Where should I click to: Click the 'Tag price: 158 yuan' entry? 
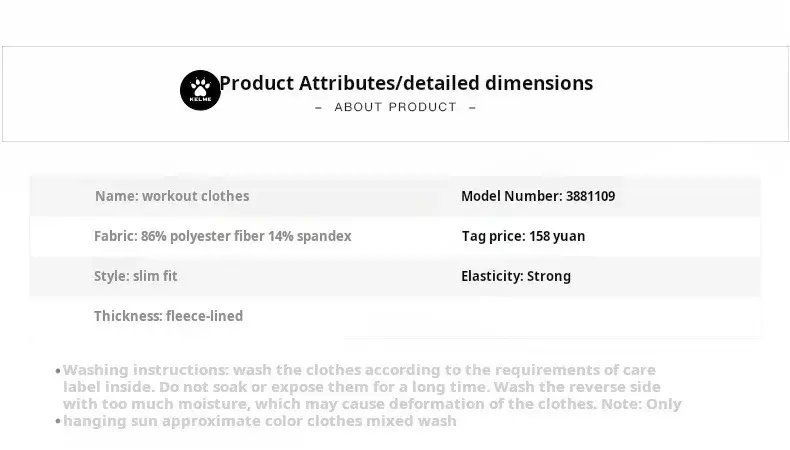point(523,236)
